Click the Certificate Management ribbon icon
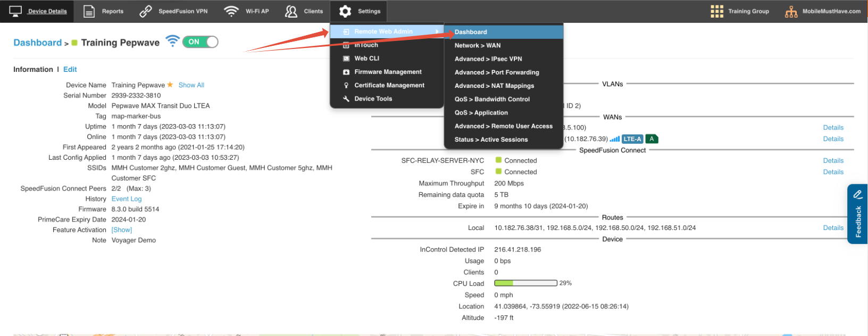 tap(346, 85)
